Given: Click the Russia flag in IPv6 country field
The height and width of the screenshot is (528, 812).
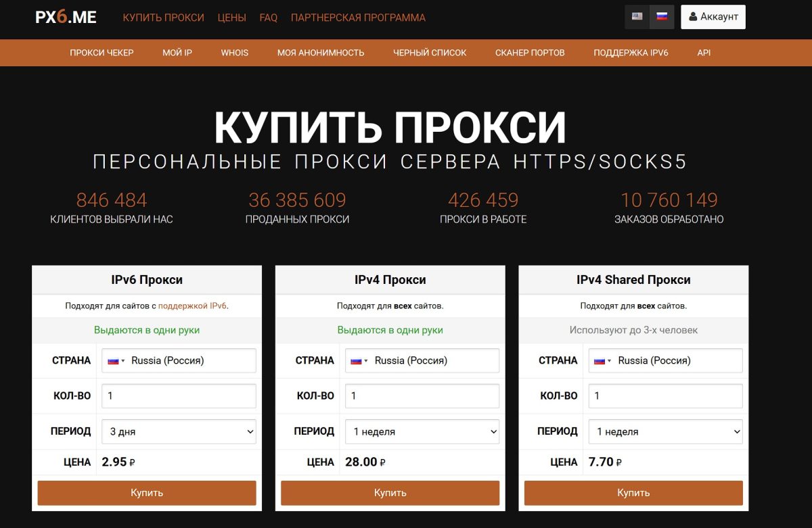Looking at the screenshot, I should (113, 361).
